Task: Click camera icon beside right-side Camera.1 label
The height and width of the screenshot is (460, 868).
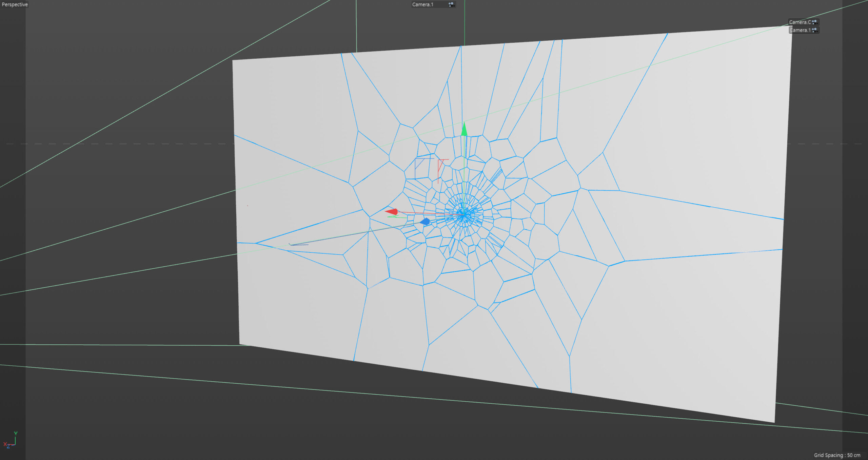Action: (814, 30)
